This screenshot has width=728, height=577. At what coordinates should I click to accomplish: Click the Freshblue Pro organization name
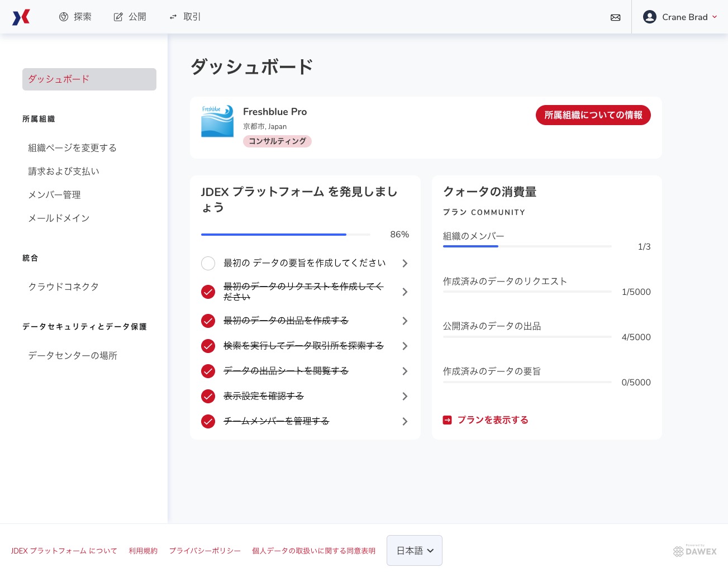(275, 112)
